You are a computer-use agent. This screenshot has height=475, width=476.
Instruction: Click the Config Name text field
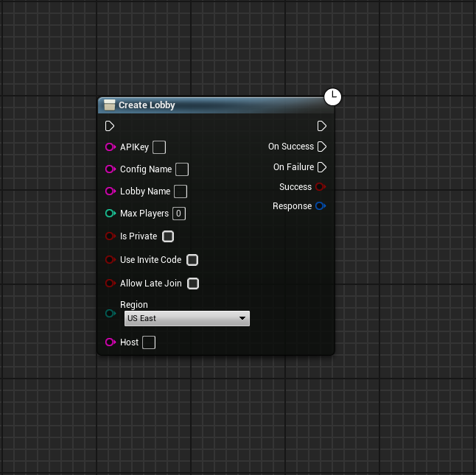click(182, 169)
